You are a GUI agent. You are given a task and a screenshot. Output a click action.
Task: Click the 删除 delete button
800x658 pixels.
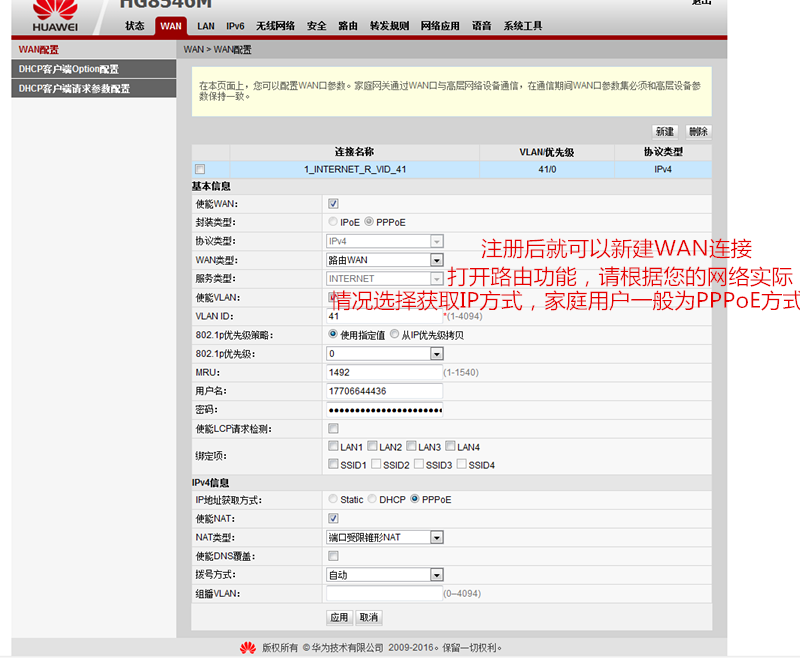pyautogui.click(x=698, y=132)
